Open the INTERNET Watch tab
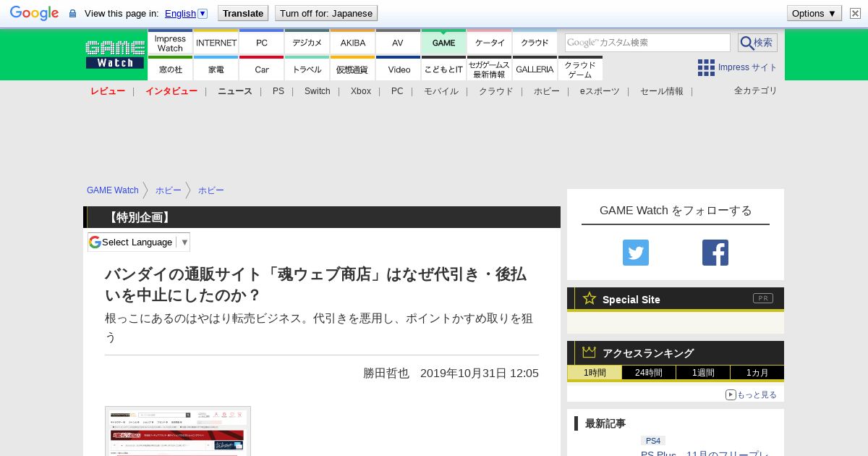 216,43
